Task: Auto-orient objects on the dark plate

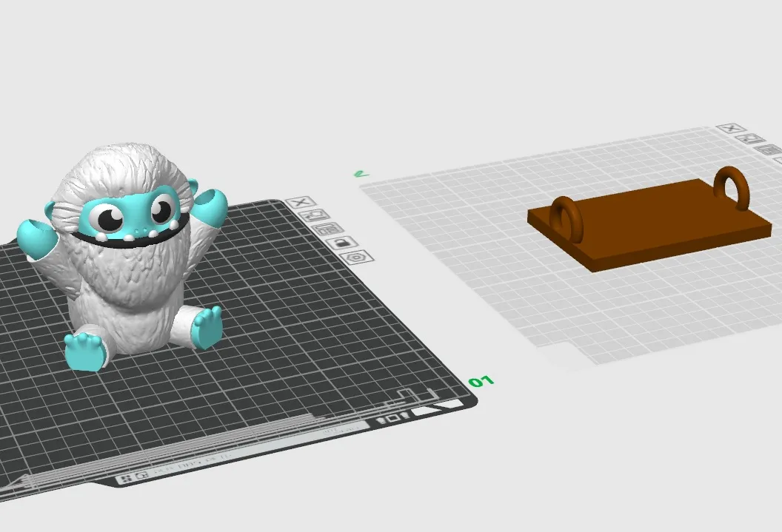Action: pos(315,215)
